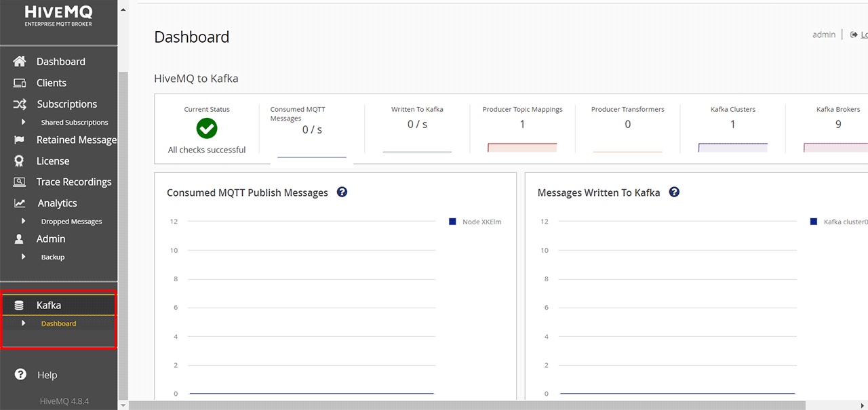Viewport: 868px width, 410px height.
Task: Go to Kafka Dashboard submenu
Action: 59,323
